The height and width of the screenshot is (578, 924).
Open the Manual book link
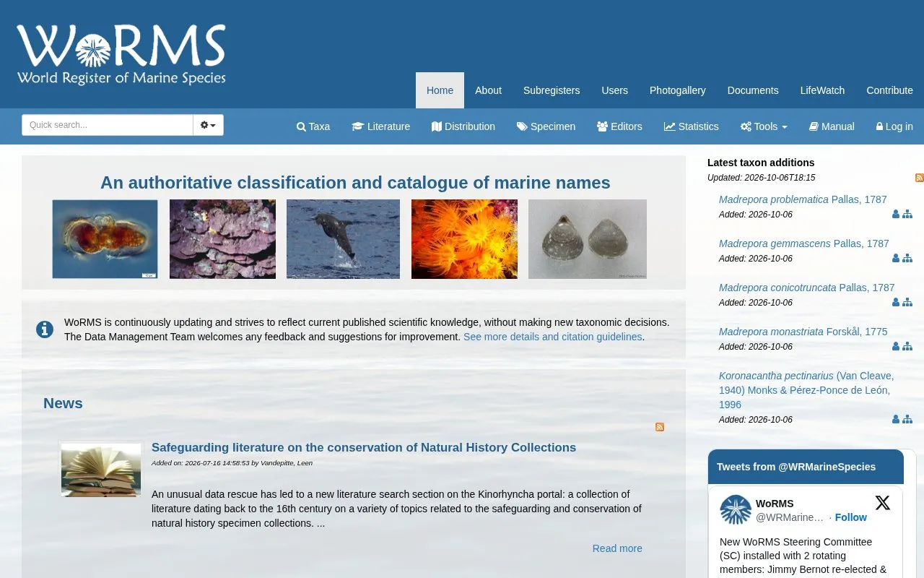click(x=832, y=126)
